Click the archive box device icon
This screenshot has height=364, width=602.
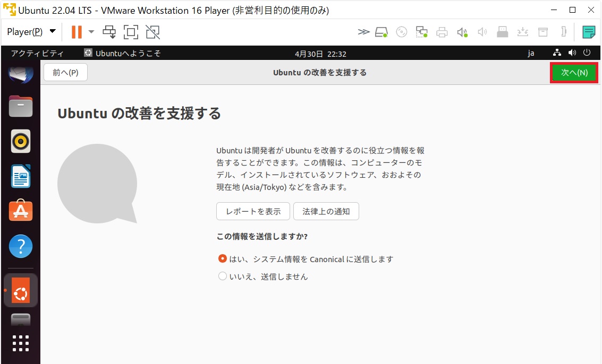(543, 32)
